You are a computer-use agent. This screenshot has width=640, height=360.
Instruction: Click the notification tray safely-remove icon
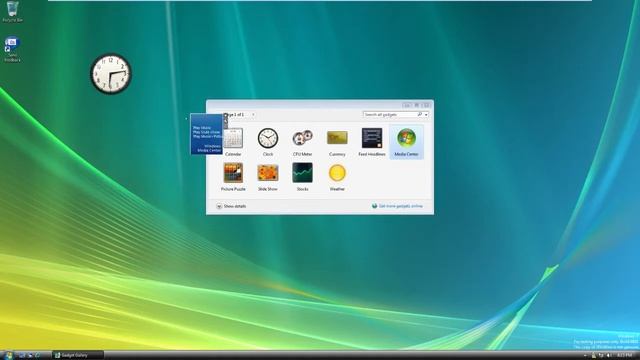click(x=593, y=356)
